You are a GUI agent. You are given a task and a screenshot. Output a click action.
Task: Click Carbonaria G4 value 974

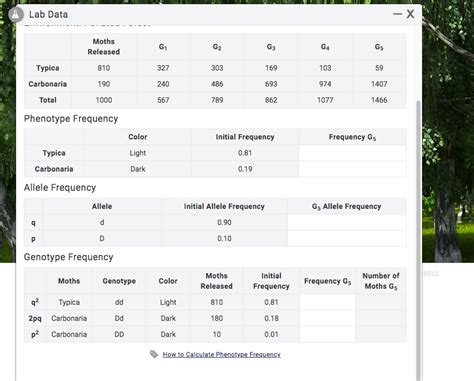point(325,84)
